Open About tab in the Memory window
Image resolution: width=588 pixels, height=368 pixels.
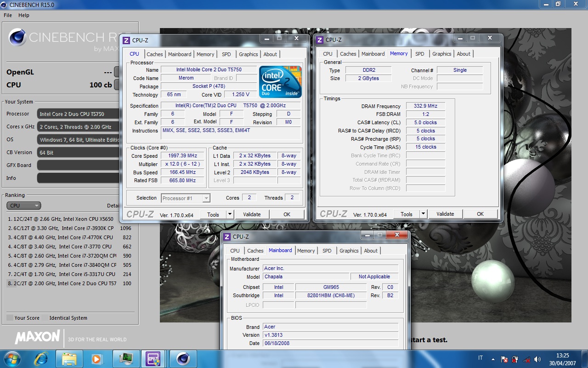click(x=464, y=54)
